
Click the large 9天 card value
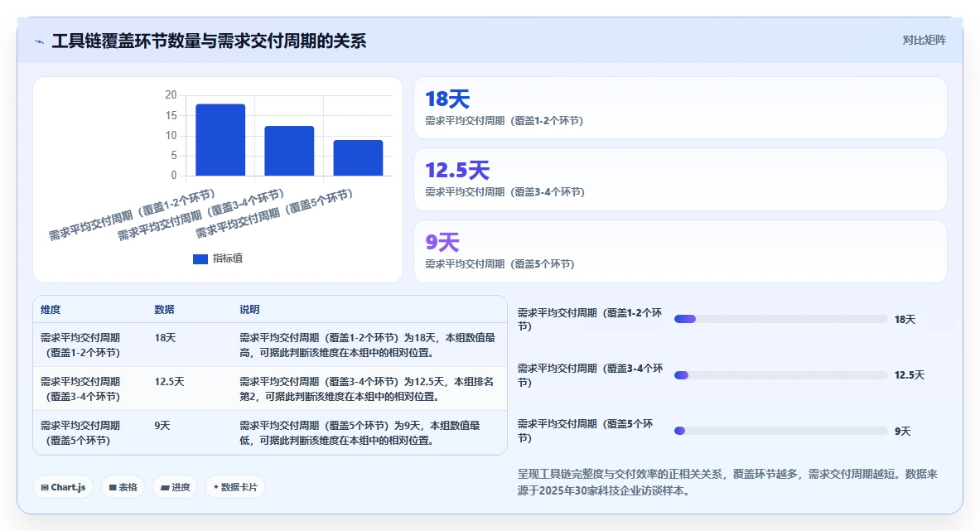(x=442, y=243)
